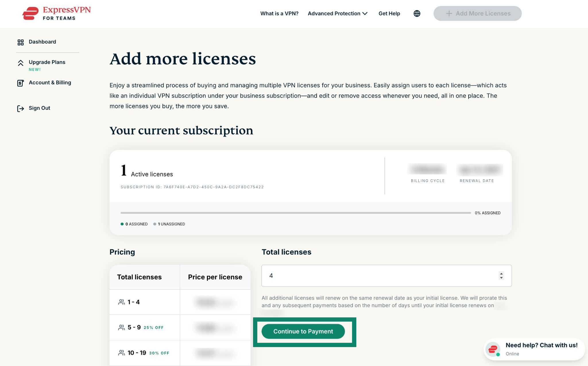The image size is (588, 366).
Task: Increase total licenses with the up arrow
Action: click(501, 273)
